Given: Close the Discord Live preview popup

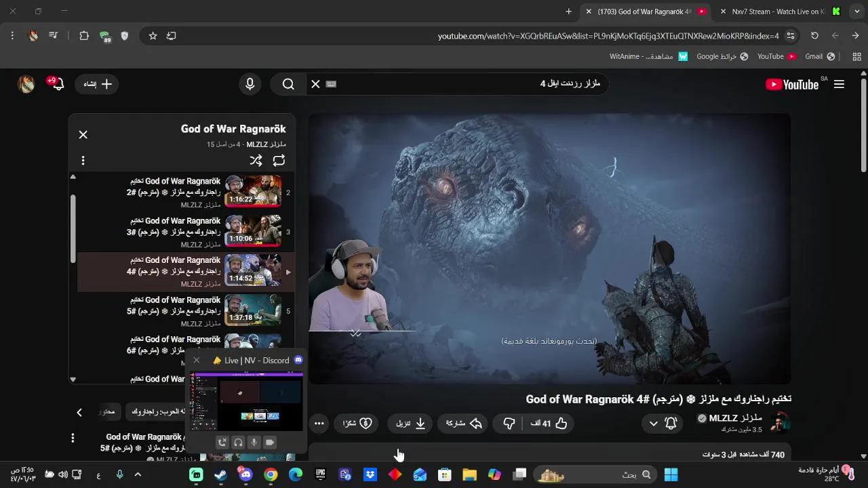Looking at the screenshot, I should (196, 360).
